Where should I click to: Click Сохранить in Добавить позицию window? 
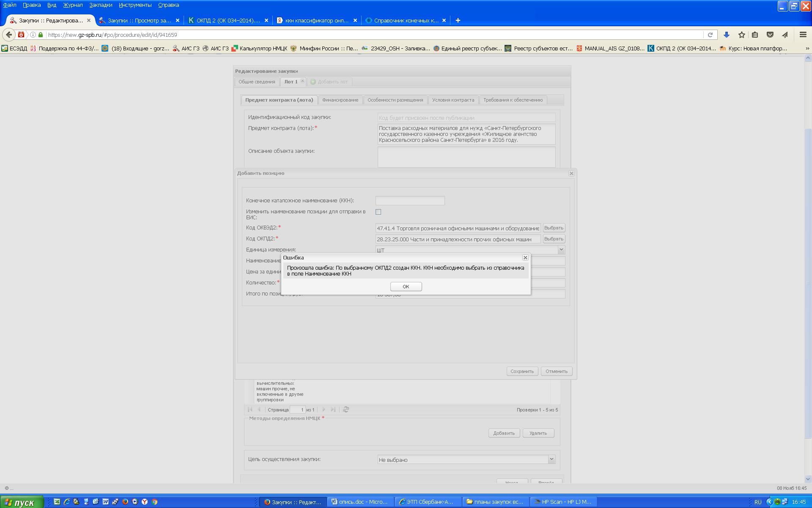point(522,371)
